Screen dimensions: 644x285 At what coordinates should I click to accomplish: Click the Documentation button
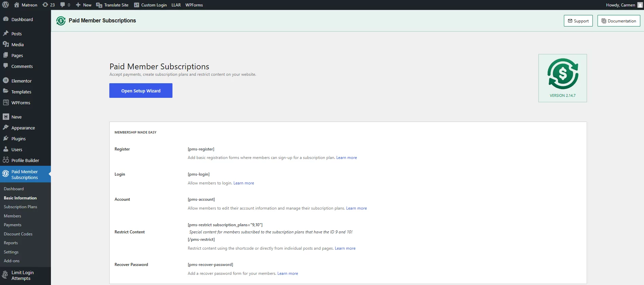(619, 21)
